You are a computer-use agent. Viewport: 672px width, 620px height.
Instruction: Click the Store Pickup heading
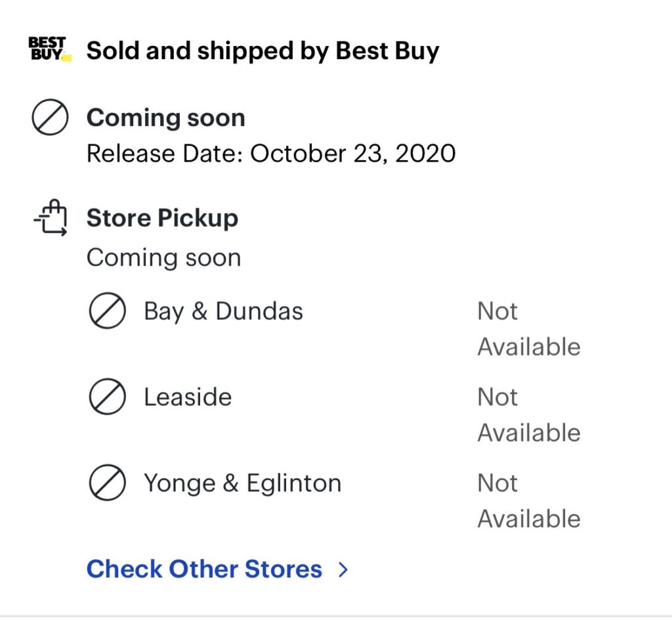(163, 218)
